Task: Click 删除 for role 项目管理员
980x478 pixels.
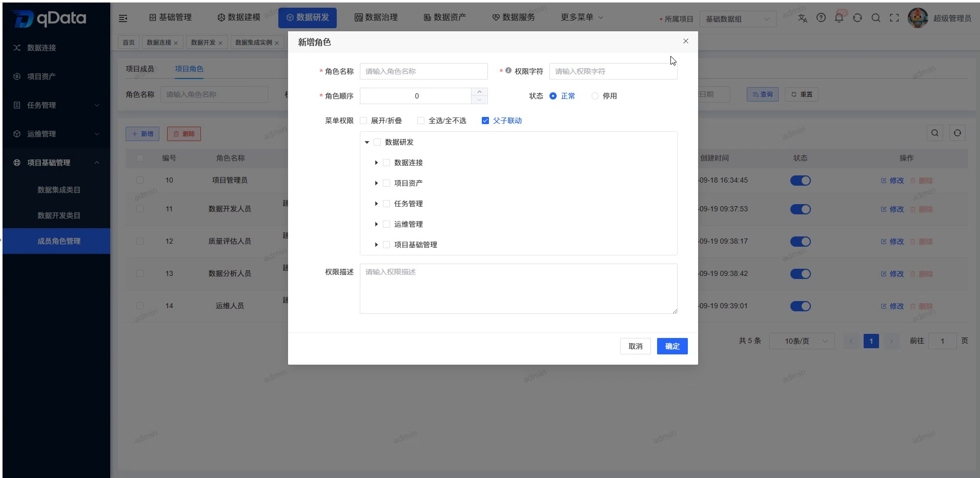Action: (x=922, y=181)
